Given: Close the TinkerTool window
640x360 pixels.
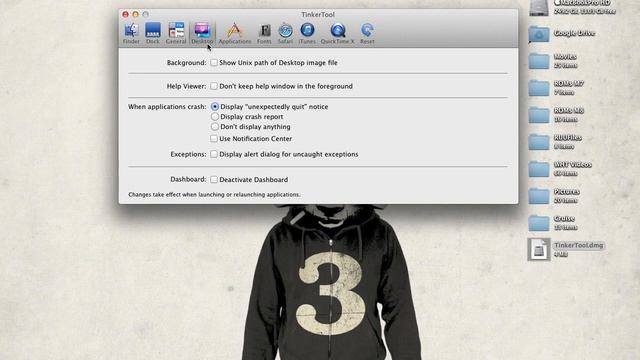Looking at the screenshot, I should (x=126, y=14).
